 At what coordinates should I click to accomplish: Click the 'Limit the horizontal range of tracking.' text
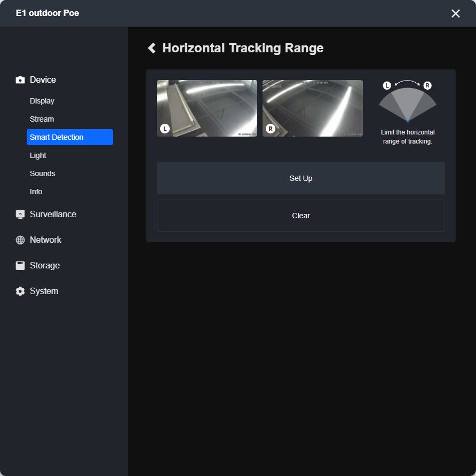(407, 137)
